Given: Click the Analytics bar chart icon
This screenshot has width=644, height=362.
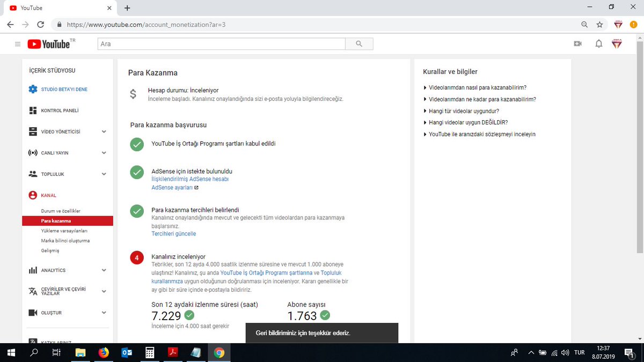Looking at the screenshot, I should pos(33,270).
